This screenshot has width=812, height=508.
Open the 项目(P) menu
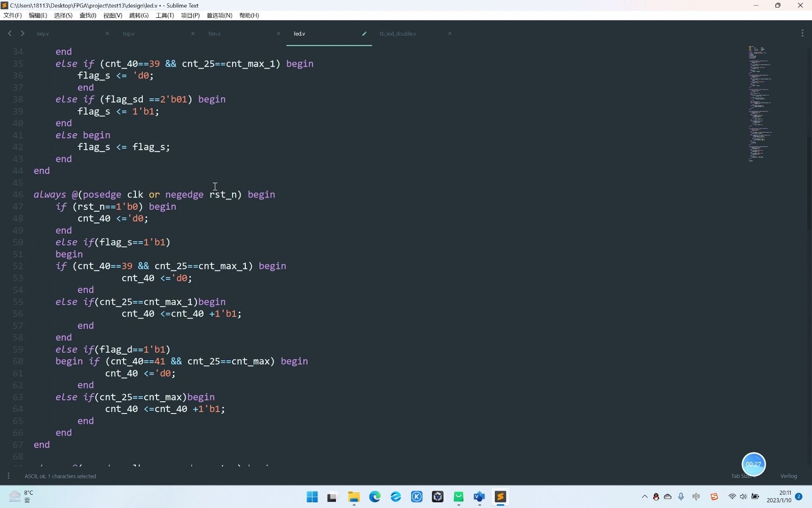point(190,16)
